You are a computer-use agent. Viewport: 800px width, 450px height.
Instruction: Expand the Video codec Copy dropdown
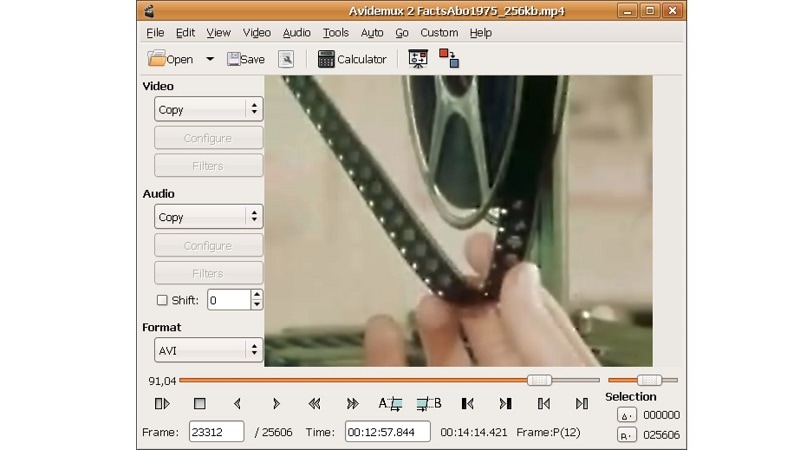click(209, 109)
